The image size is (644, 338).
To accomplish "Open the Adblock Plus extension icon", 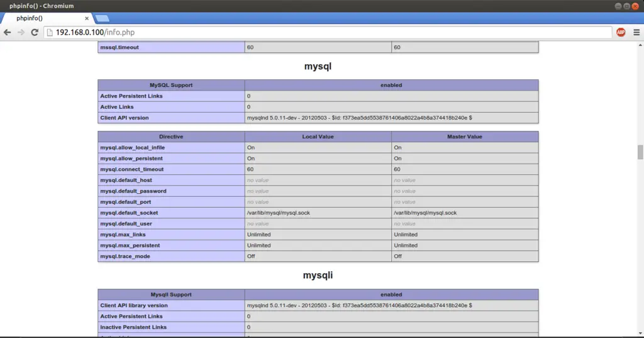I will 621,32.
